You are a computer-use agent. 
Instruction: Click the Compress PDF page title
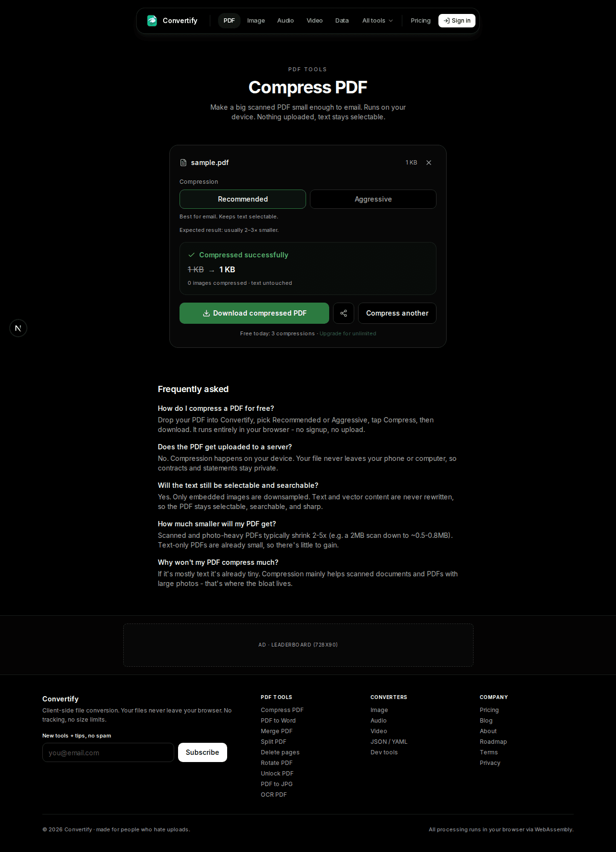tap(308, 88)
